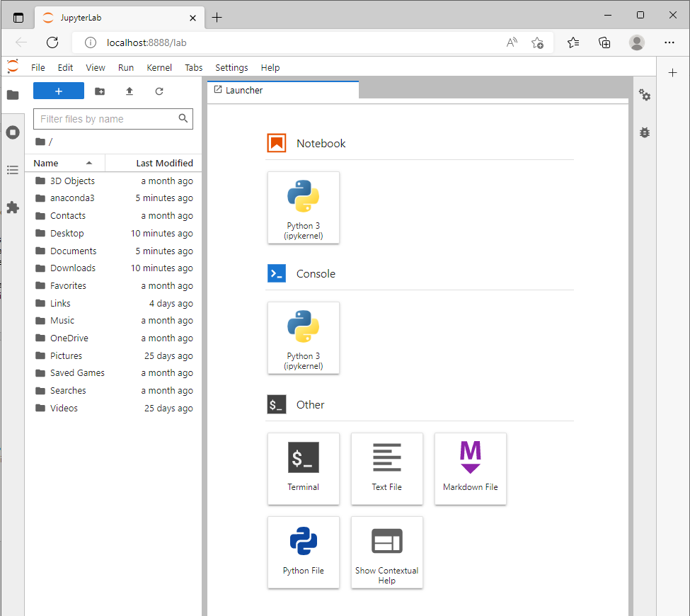Select the Pictures folder
This screenshot has width=690, height=616.
pos(113,355)
